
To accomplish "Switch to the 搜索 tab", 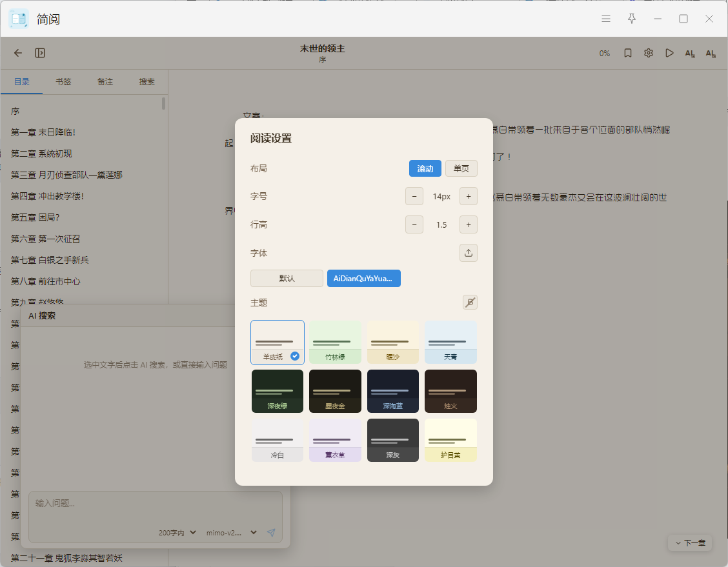I will click(x=147, y=82).
